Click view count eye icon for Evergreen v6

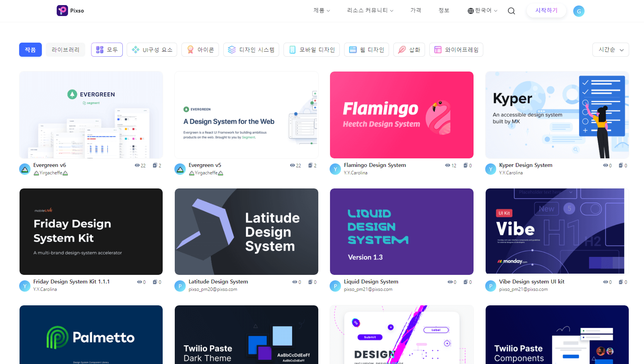137,165
